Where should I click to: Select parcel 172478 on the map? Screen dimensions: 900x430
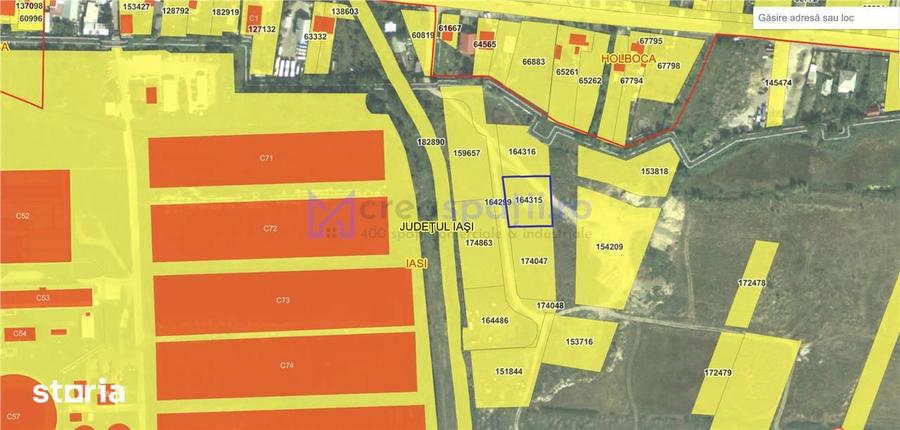coord(751,284)
